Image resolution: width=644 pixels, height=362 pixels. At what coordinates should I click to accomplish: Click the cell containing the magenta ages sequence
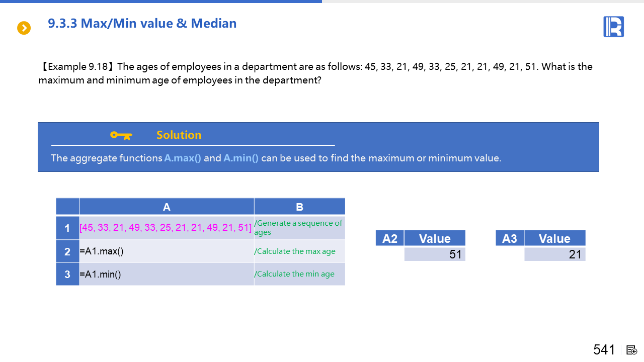pos(166,228)
